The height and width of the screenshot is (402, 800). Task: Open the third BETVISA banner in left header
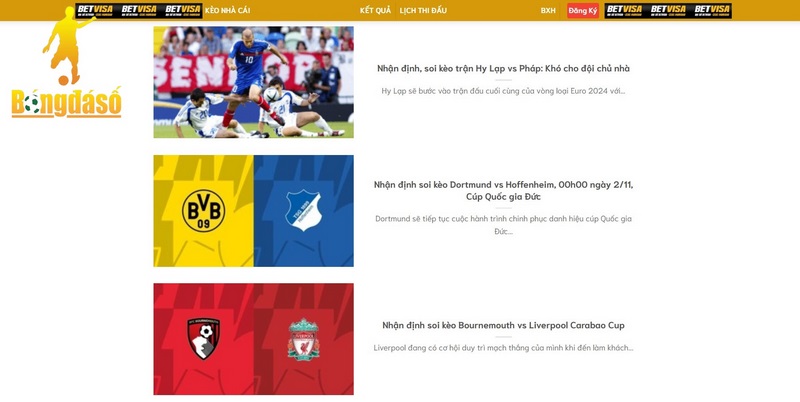pos(182,11)
